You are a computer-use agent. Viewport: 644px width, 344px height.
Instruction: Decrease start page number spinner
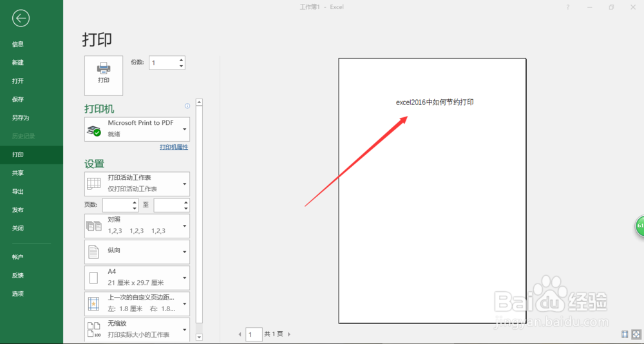click(135, 209)
